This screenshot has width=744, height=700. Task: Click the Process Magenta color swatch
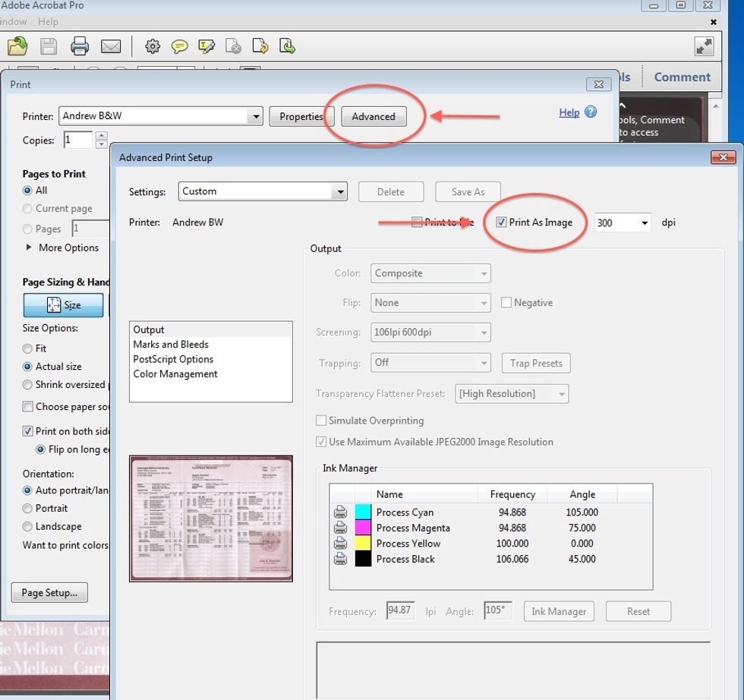pos(363,527)
